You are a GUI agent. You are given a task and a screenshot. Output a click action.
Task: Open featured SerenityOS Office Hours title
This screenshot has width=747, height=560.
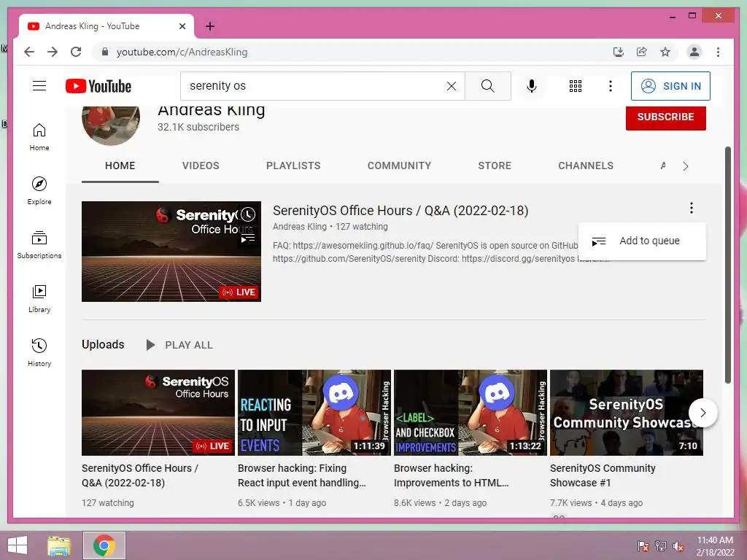[x=400, y=211]
